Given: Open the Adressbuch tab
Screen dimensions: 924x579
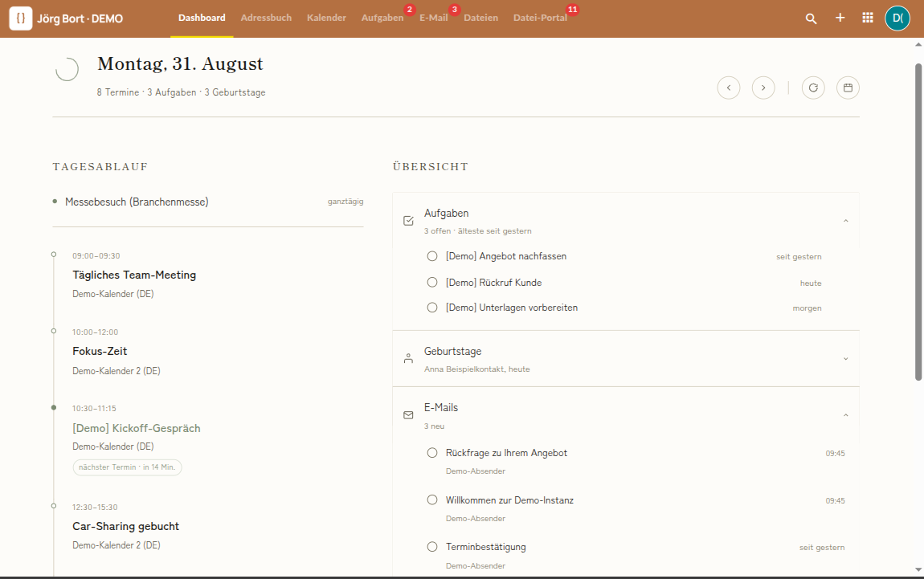Looking at the screenshot, I should tap(266, 18).
